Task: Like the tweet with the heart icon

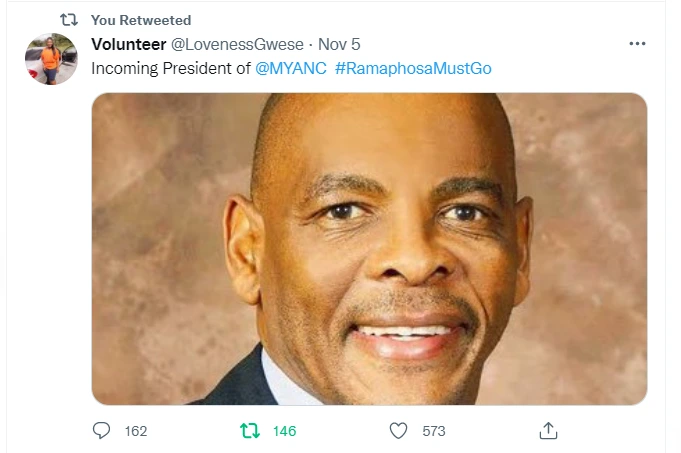Action: click(398, 431)
